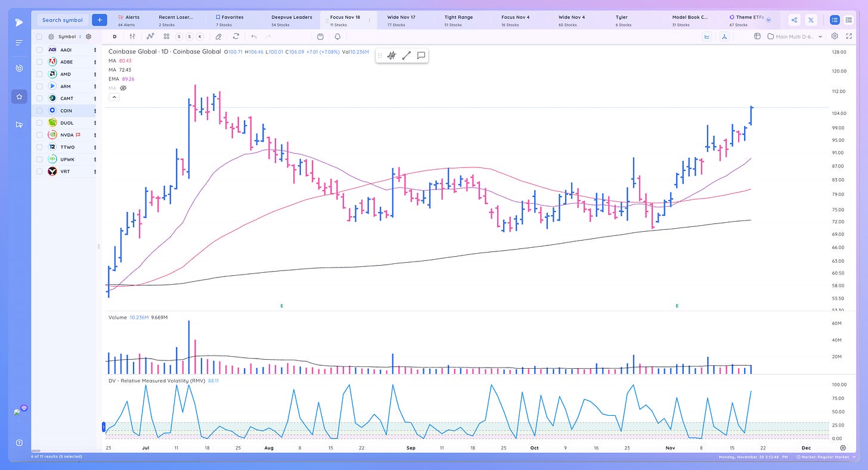Click user avatar in sidebar
Image resolution: width=868 pixels, height=470 pixels.
pyautogui.click(x=19, y=412)
